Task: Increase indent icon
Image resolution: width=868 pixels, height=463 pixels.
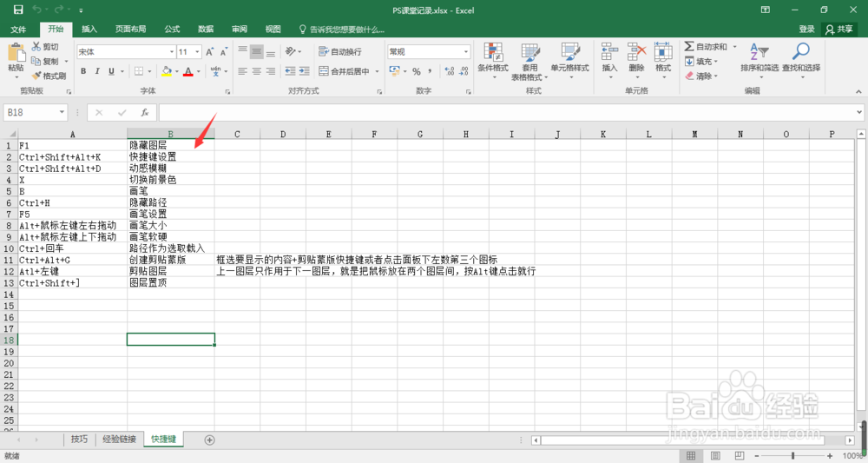Action: pos(304,71)
